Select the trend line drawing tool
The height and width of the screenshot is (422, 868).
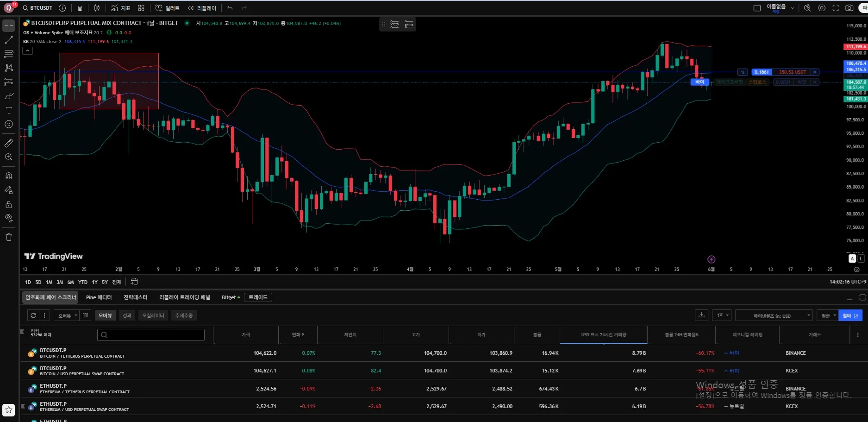[x=9, y=40]
